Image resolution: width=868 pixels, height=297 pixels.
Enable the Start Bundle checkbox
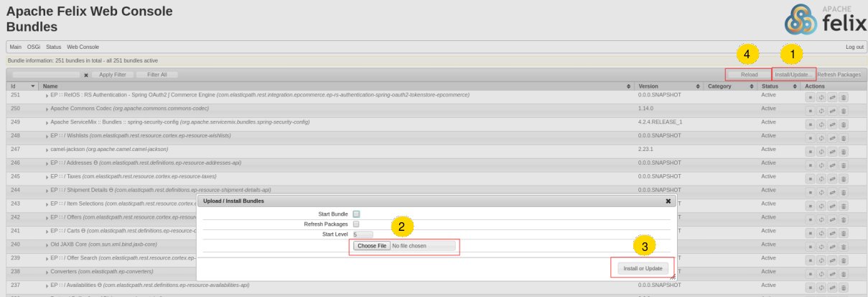[x=356, y=214]
